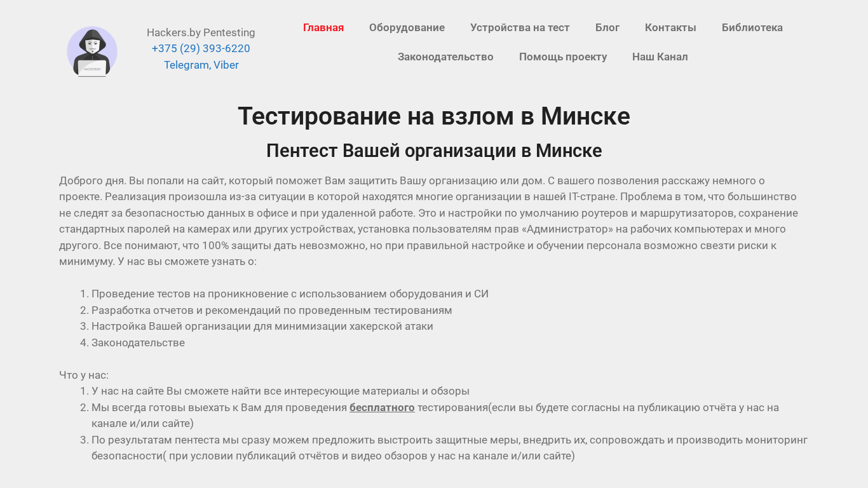
Task: Navigate to Контакты page
Action: point(670,28)
